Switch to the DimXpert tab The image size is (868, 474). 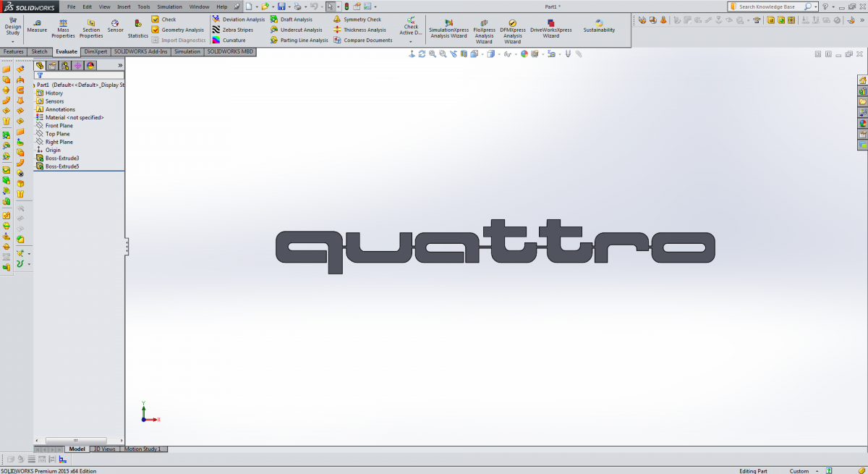coord(95,52)
